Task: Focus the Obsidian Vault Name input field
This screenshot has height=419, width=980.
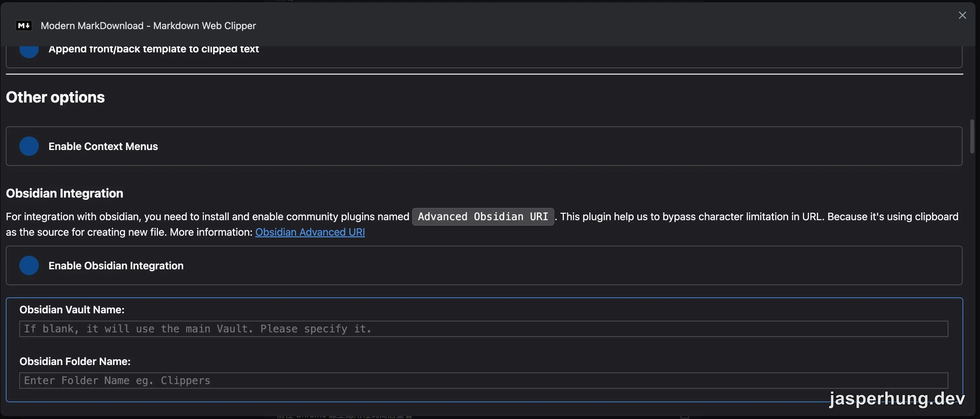Action: (x=484, y=329)
